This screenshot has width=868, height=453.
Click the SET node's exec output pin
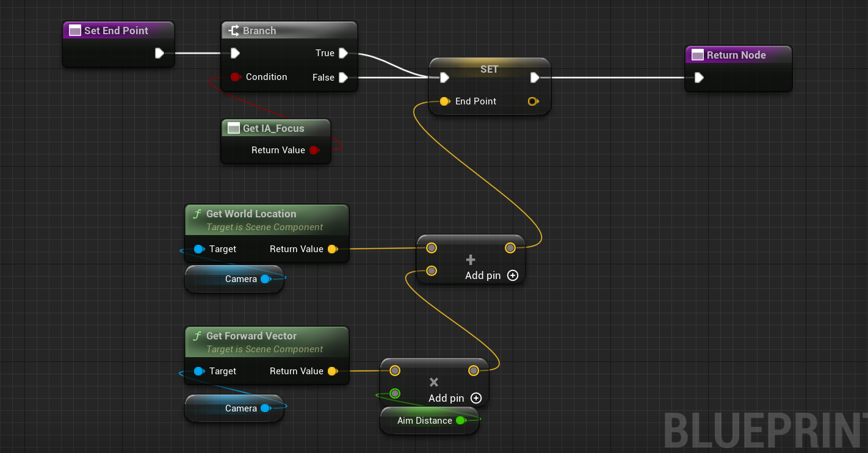(x=535, y=77)
